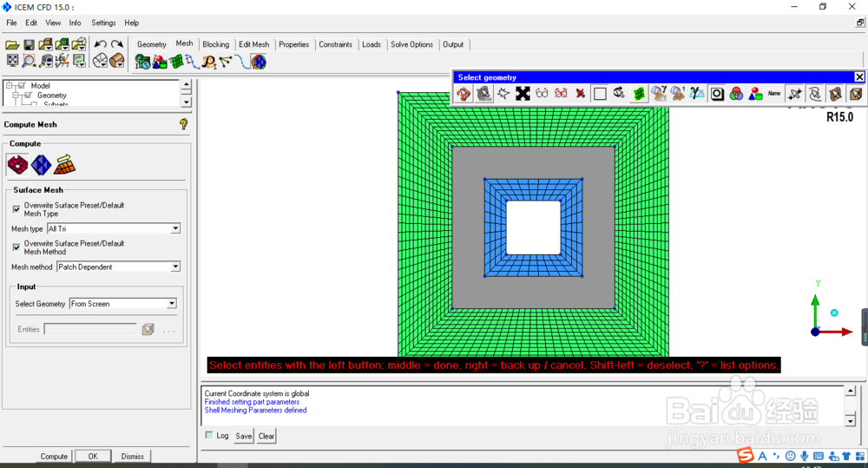Screen dimensions: 868x468
Task: Click the colored circles icon in Select geometry
Action: point(736,94)
